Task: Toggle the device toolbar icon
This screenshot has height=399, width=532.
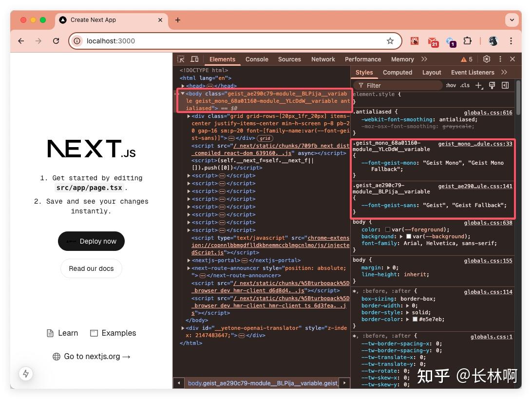Action: point(194,59)
